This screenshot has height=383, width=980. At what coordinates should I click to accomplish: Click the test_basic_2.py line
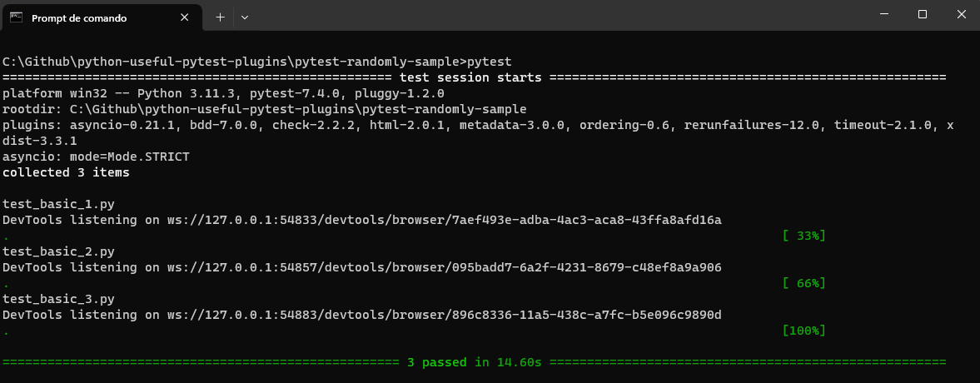click(58, 251)
